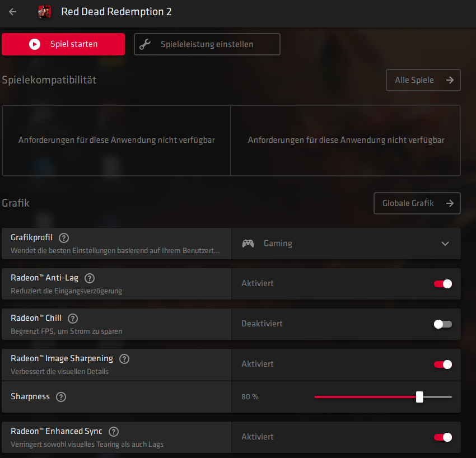Disable the Radeon Anti-Lag toggle
This screenshot has width=476, height=458.
(x=443, y=284)
